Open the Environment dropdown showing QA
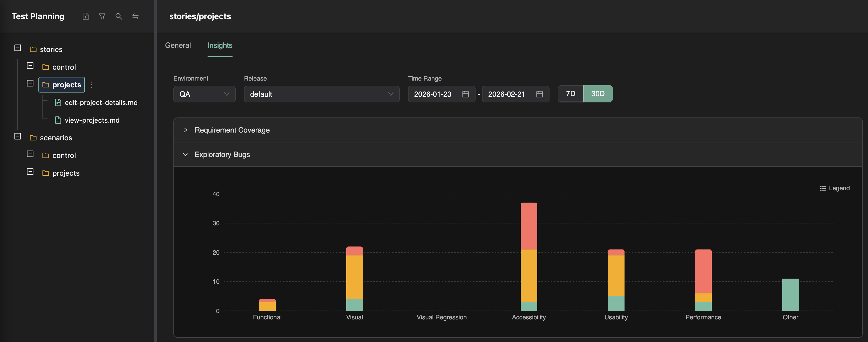 pos(204,94)
